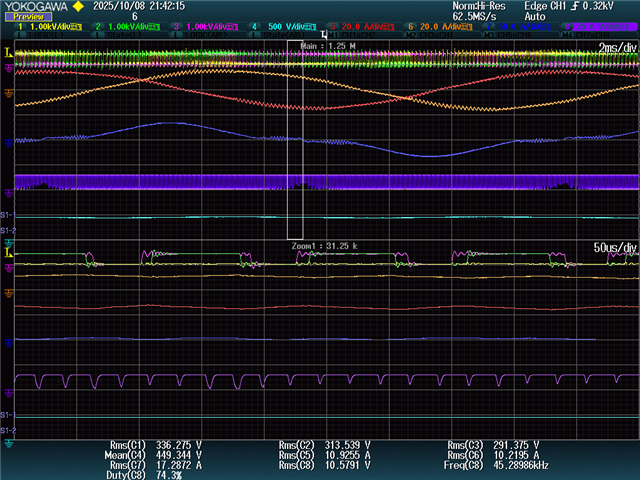The width and height of the screenshot is (640, 480).
Task: Select channel 6 20.0 A/div label
Action: [x=440, y=27]
